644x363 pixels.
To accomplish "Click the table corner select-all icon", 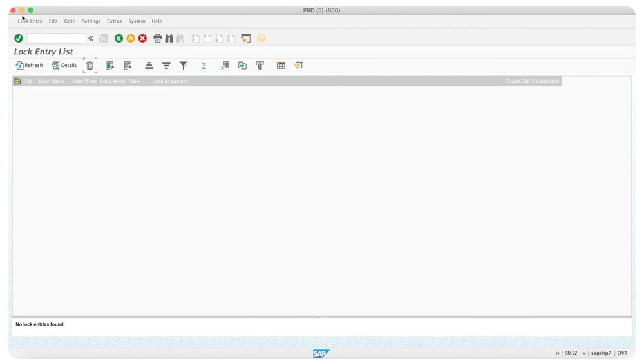I will click(x=17, y=81).
